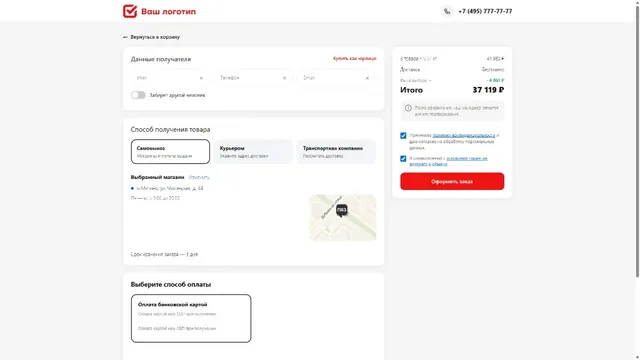Clear the Email field with its X icon
The width and height of the screenshot is (640, 360).
(367, 78)
